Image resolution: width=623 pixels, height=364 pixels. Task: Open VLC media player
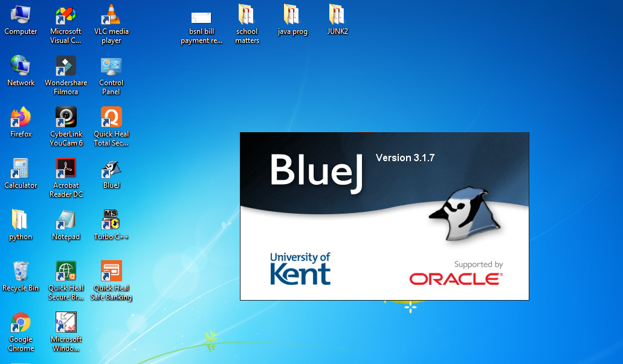[x=111, y=16]
